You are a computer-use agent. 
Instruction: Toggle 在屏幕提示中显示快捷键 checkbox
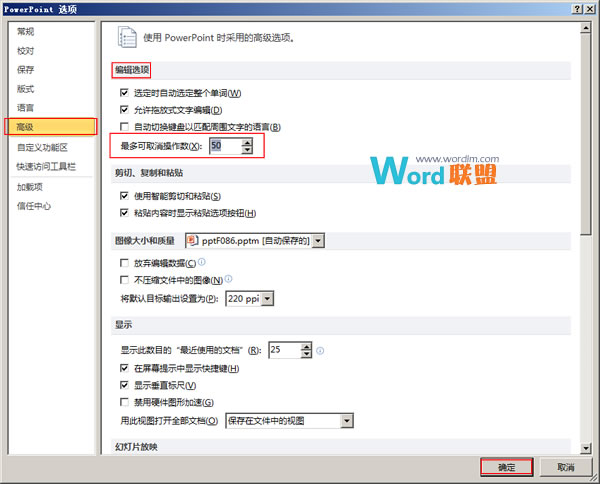click(124, 368)
